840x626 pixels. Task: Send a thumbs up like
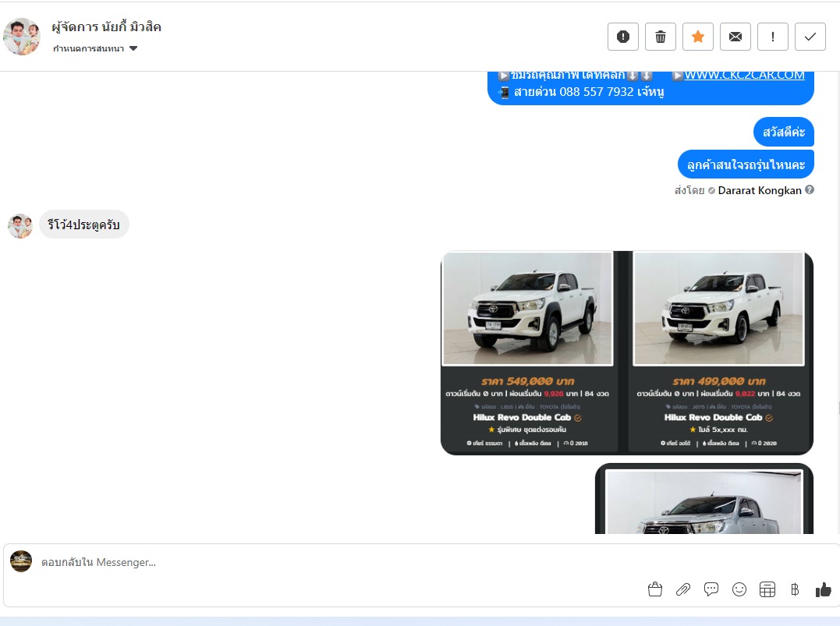(824, 589)
